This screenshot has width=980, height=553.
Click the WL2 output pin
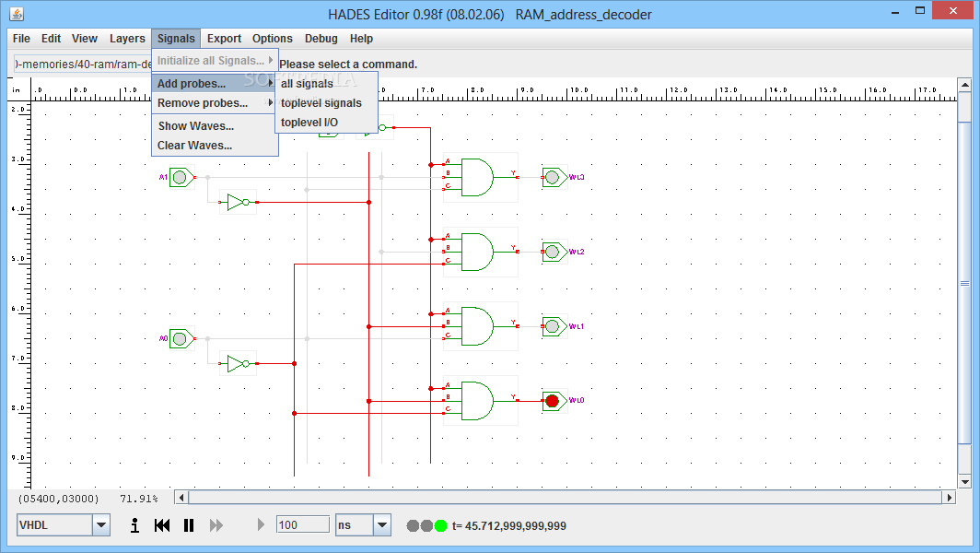click(554, 253)
